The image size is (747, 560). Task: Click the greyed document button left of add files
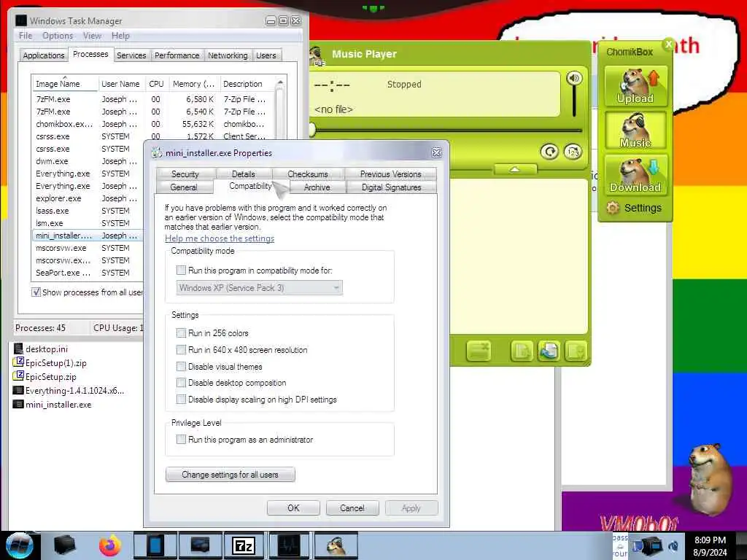[x=522, y=351]
